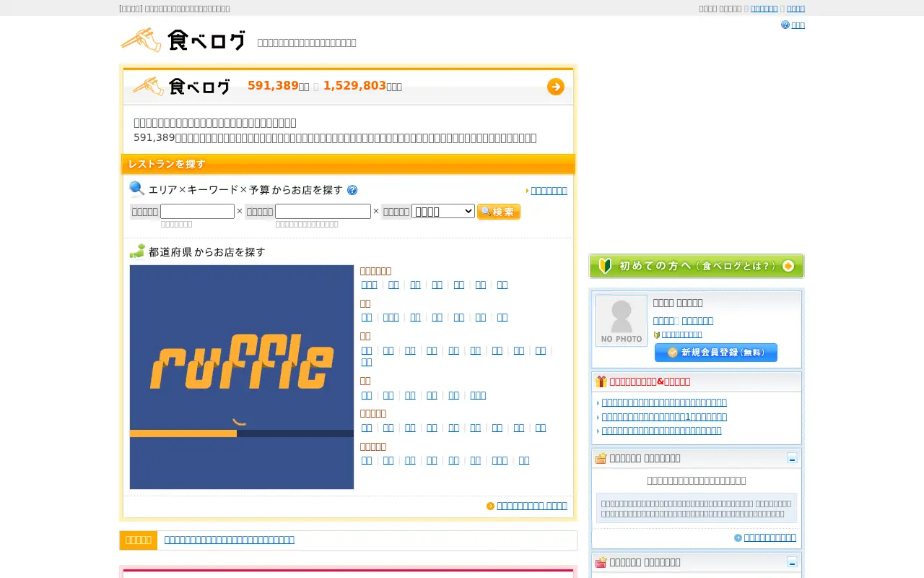924x578 pixels.
Task: Click the orange arrow at the end of the 初めての方へ banner
Action: point(788,266)
